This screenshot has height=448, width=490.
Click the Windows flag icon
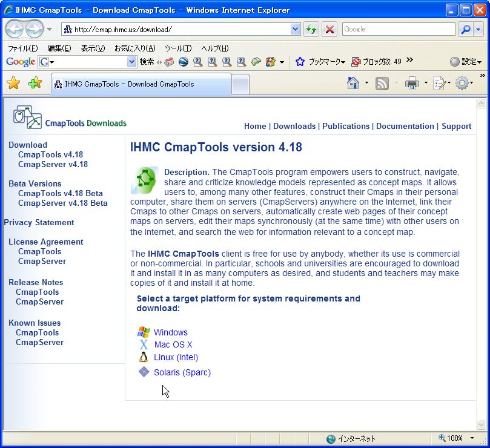(144, 332)
